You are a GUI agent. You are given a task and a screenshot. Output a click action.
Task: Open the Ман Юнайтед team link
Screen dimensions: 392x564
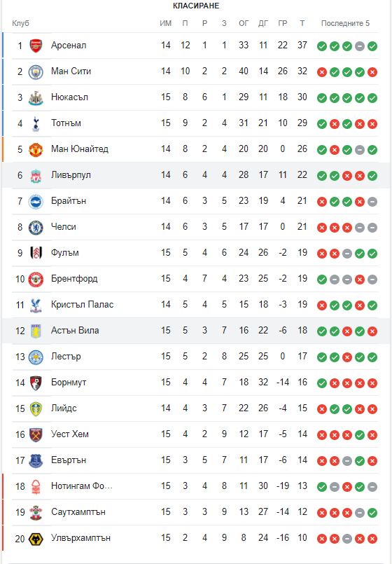[79, 149]
